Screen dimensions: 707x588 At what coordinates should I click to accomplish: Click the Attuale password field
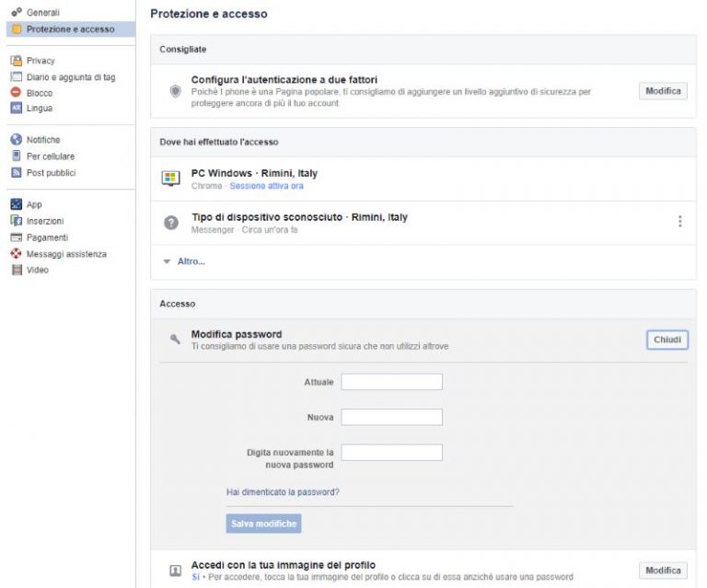(x=391, y=382)
